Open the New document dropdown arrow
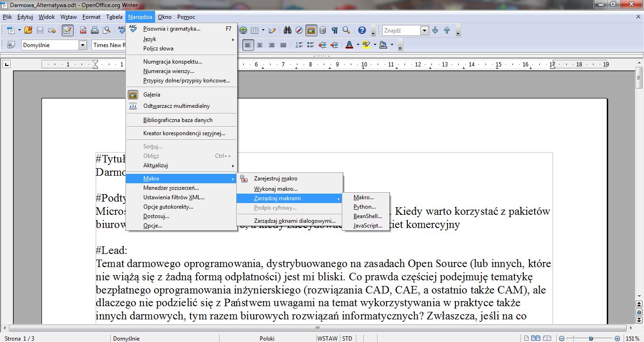The width and height of the screenshot is (644, 342). [19, 30]
